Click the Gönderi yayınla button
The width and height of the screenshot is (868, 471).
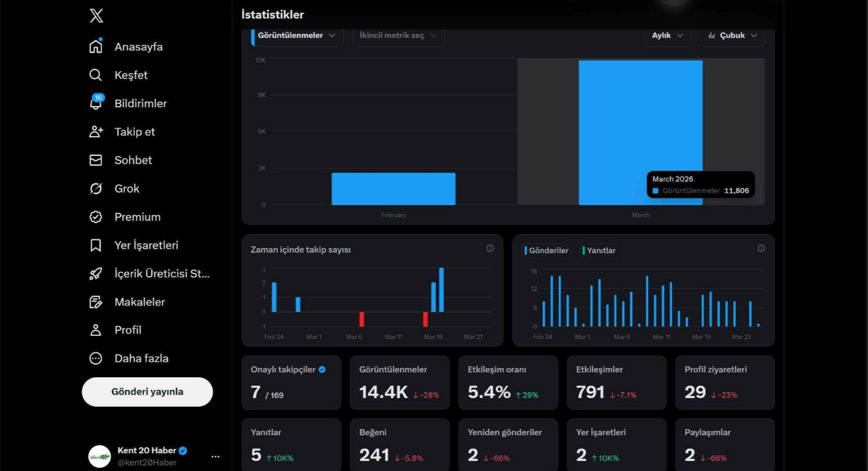147,392
